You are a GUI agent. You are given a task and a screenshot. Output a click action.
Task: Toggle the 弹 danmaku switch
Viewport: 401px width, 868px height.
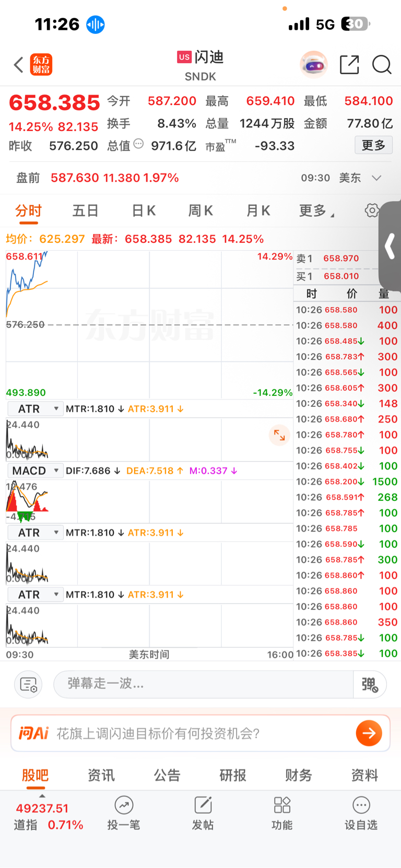[x=370, y=684]
